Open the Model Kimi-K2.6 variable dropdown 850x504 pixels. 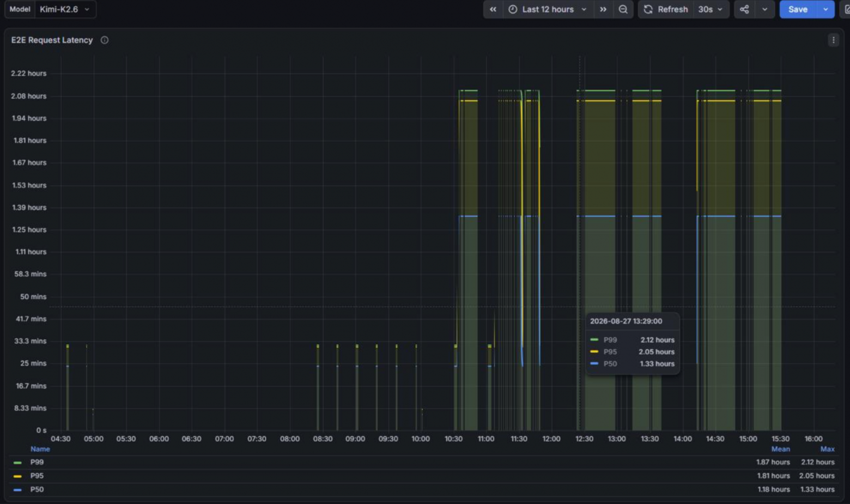pyautogui.click(x=65, y=9)
